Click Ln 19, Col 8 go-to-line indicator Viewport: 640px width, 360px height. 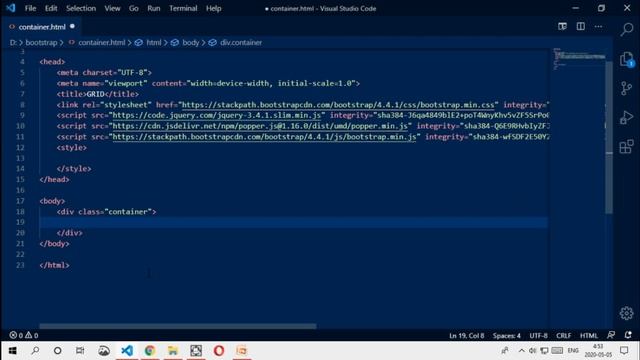[467, 336]
